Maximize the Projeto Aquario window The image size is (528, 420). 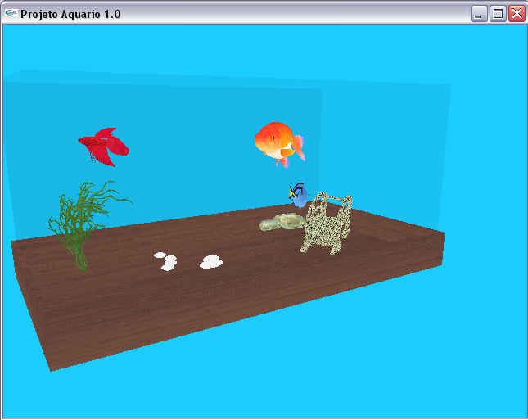498,14
